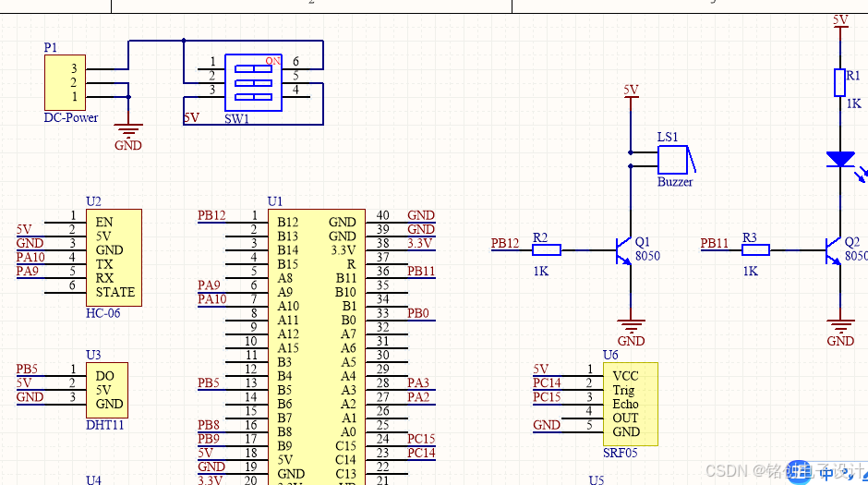Screen dimensions: 868x485
Task: Click the LED diode symbol below R1
Action: (840, 160)
